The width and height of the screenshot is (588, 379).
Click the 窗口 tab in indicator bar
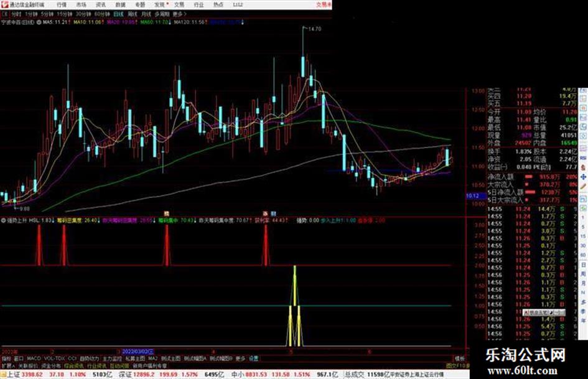[x=19, y=358]
